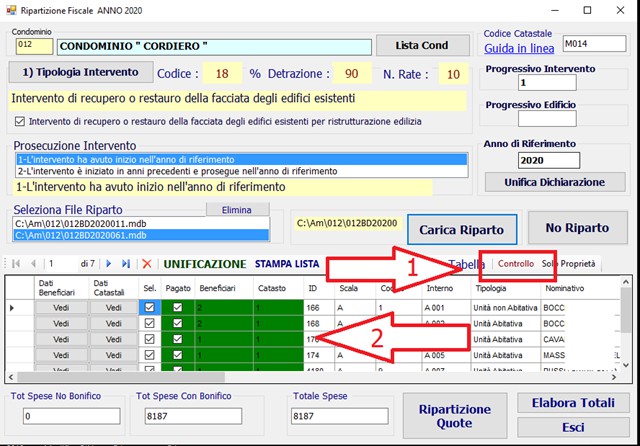Go to the first record in navigator
The width and height of the screenshot is (640, 446).
click(x=16, y=264)
